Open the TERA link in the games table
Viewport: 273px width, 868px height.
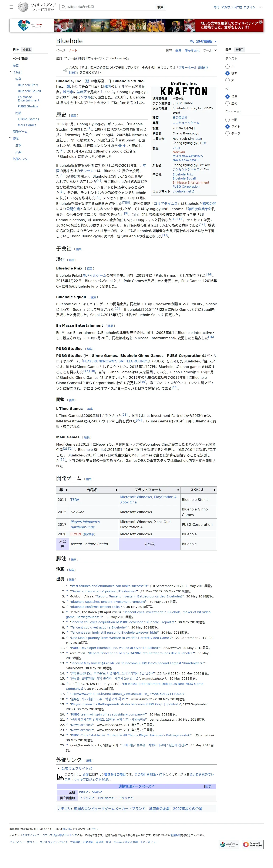click(75, 500)
